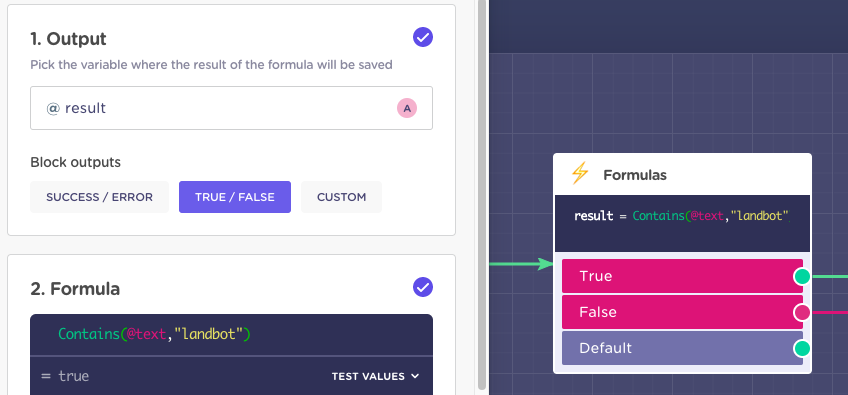
Task: Select the Default output green connector dot
Action: coord(802,348)
